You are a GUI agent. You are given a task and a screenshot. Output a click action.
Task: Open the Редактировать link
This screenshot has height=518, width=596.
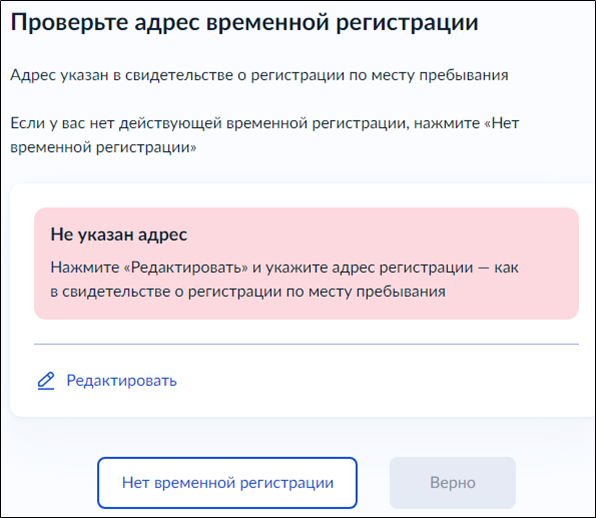tap(122, 380)
